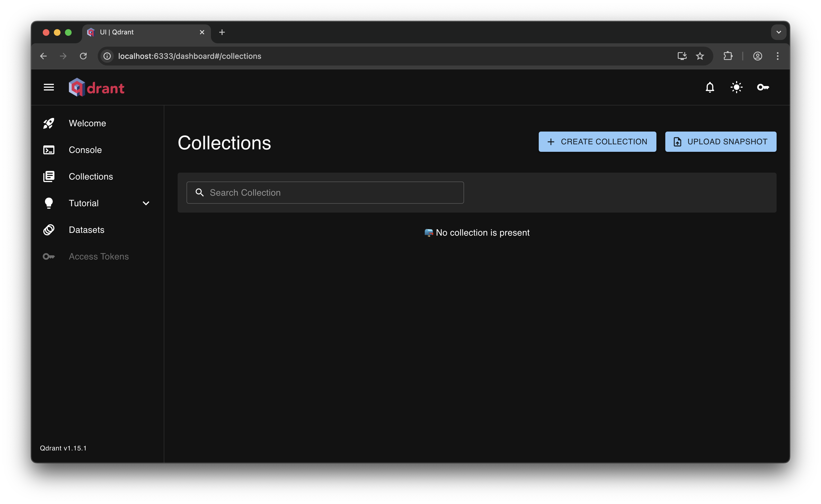
Task: Focus the Search Collection field
Action: coord(325,193)
